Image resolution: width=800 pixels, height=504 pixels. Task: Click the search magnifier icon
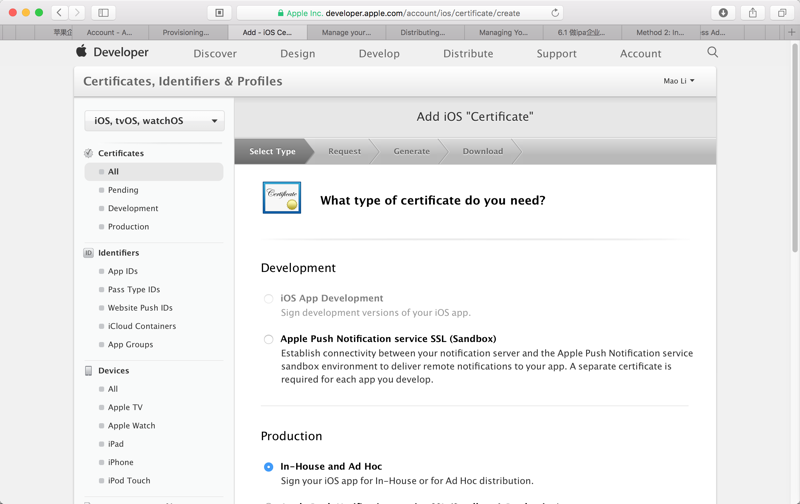click(x=712, y=52)
